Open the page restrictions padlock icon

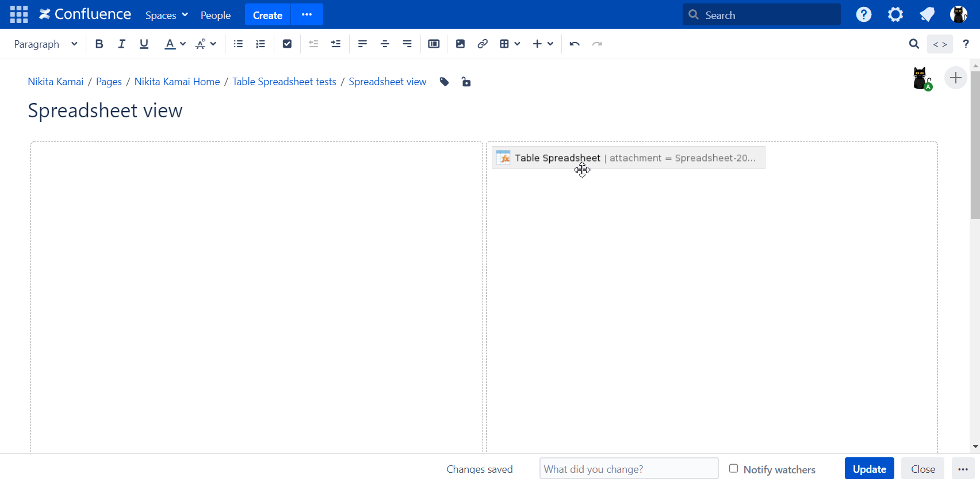pos(466,82)
